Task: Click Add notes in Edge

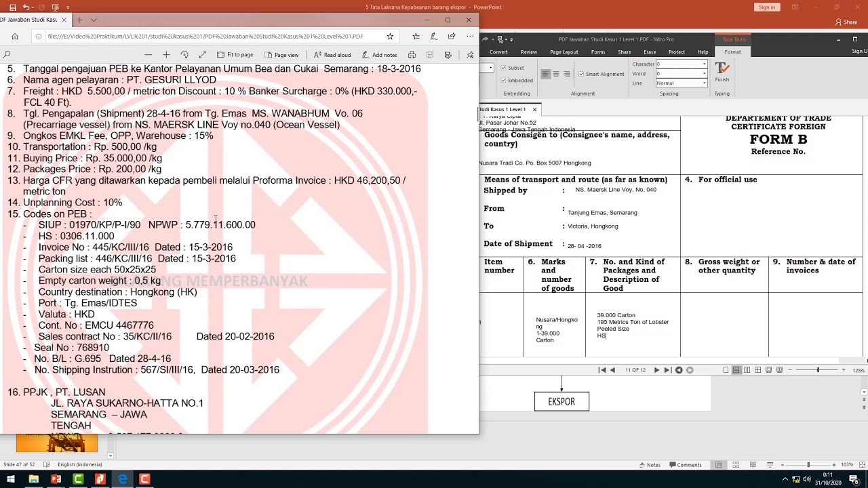Action: [380, 55]
